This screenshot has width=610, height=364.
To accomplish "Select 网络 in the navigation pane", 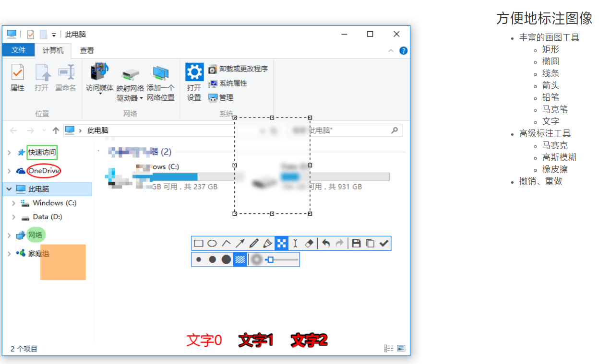I will coord(35,235).
